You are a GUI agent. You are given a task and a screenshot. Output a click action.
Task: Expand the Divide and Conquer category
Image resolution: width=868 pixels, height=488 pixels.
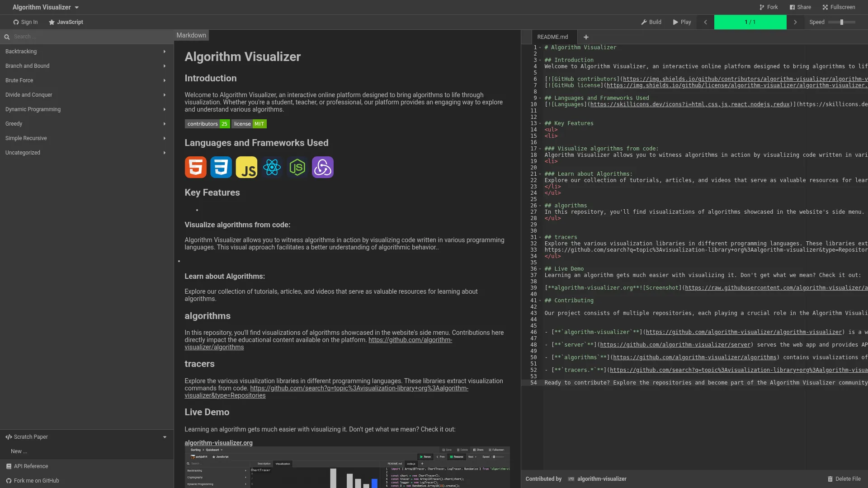tap(87, 95)
